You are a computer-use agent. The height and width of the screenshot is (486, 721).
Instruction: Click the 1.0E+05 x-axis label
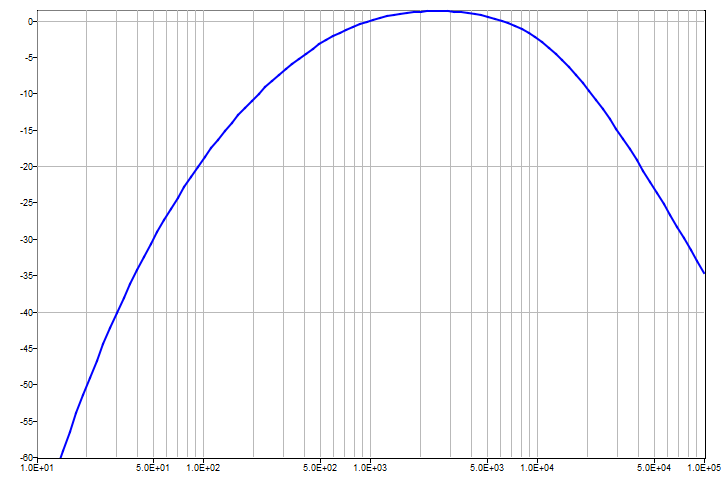click(703, 467)
